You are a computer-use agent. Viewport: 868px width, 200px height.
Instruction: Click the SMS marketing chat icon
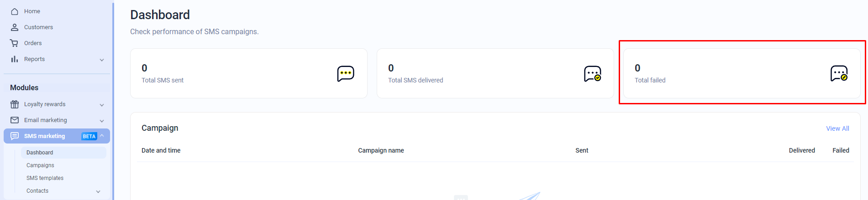(15, 136)
